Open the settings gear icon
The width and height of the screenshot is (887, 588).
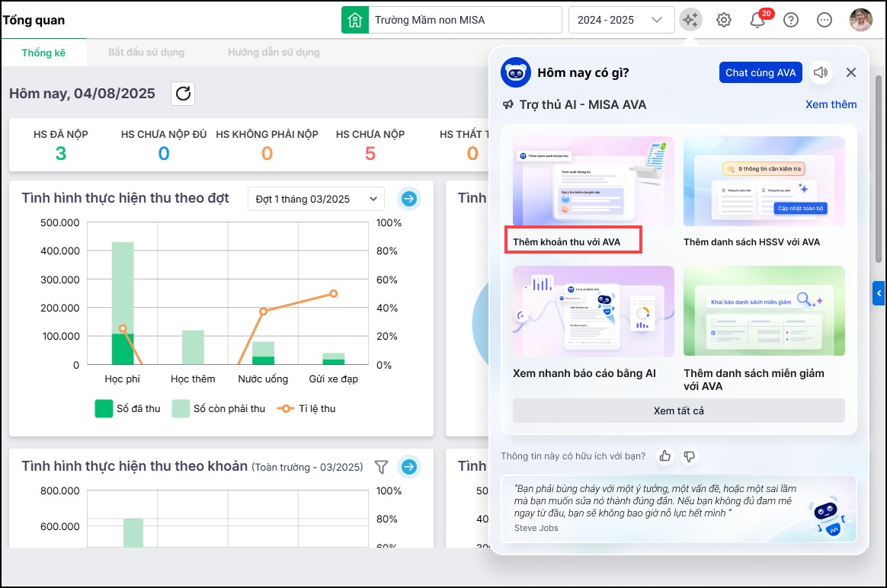pos(723,21)
